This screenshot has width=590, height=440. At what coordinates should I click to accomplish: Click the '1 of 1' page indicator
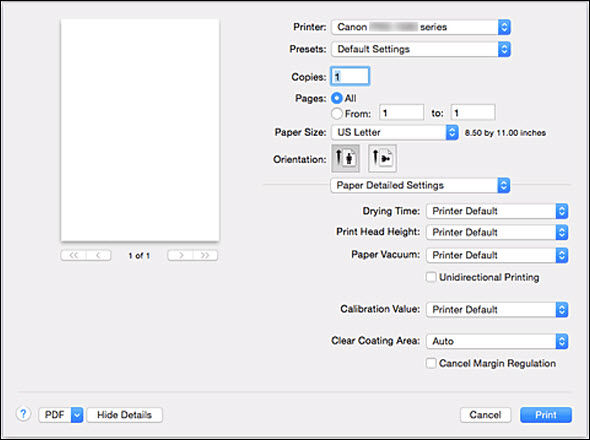(x=139, y=256)
